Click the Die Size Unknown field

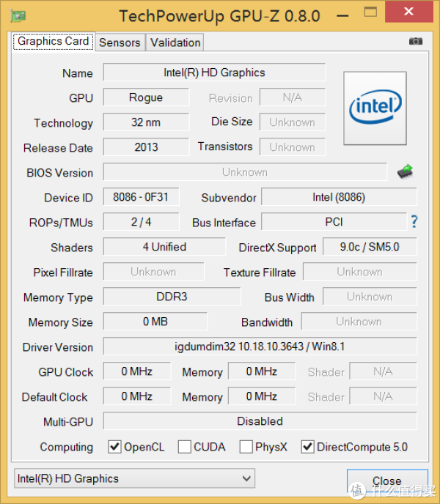[x=293, y=122]
